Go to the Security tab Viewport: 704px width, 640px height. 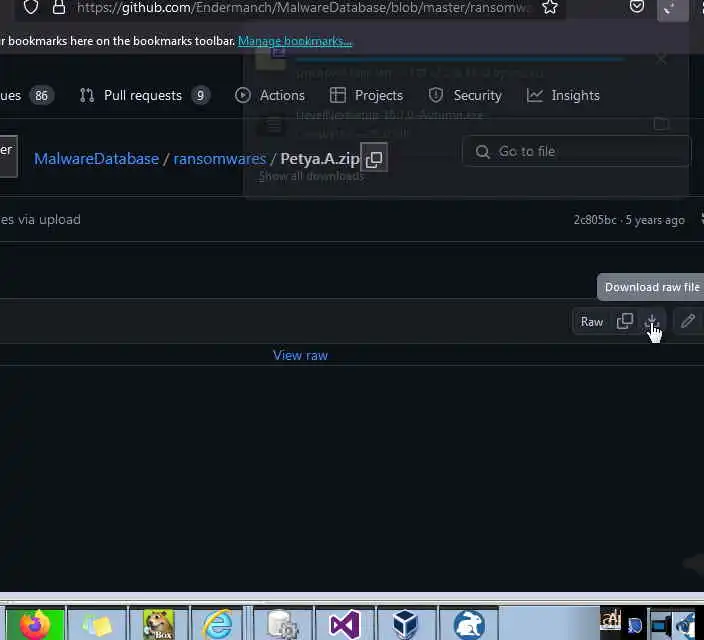[x=465, y=96]
